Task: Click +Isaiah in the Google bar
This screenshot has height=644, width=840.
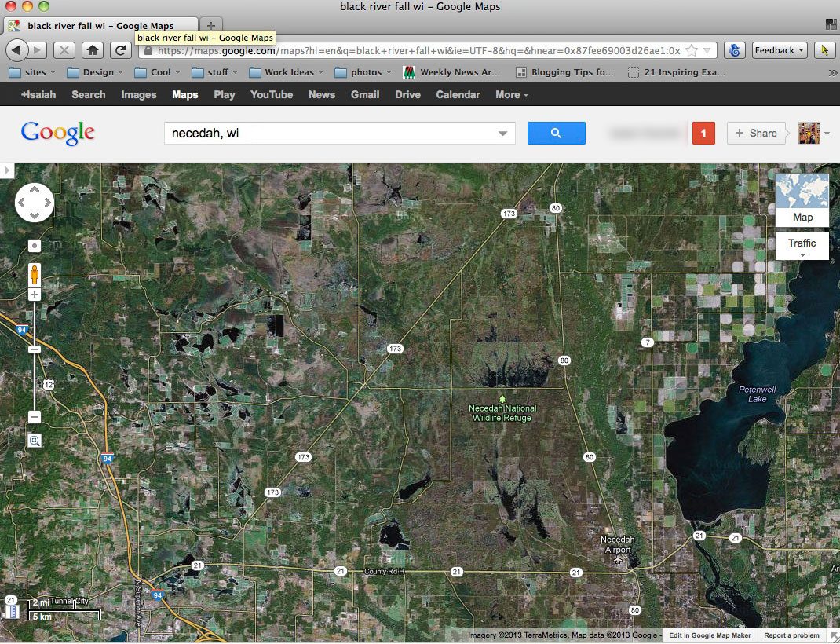Action: point(38,95)
